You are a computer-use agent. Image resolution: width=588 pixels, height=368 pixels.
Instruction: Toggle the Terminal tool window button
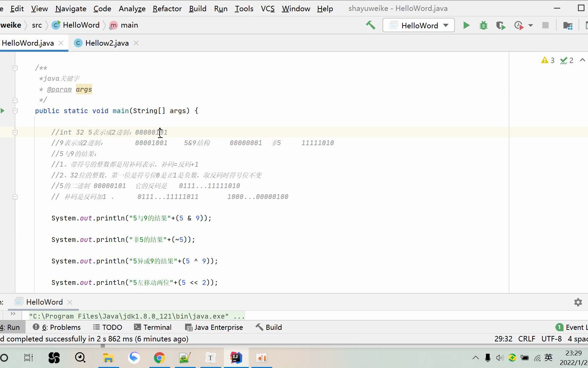(x=153, y=327)
